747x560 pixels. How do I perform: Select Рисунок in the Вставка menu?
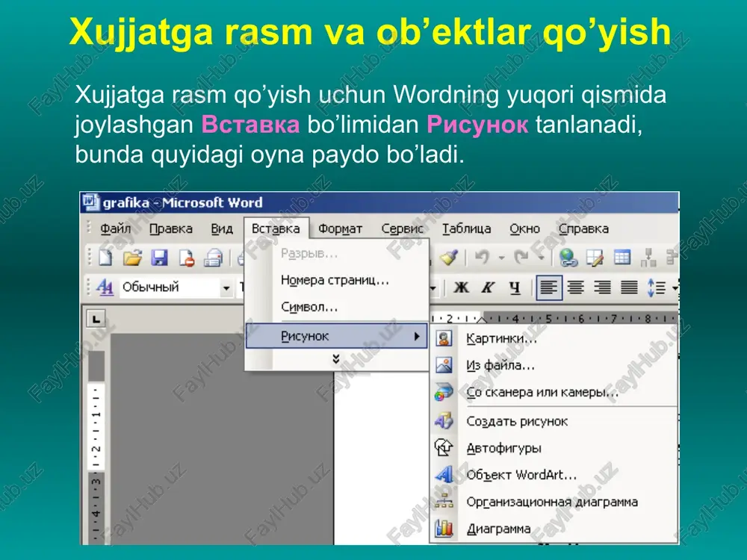click(x=336, y=336)
